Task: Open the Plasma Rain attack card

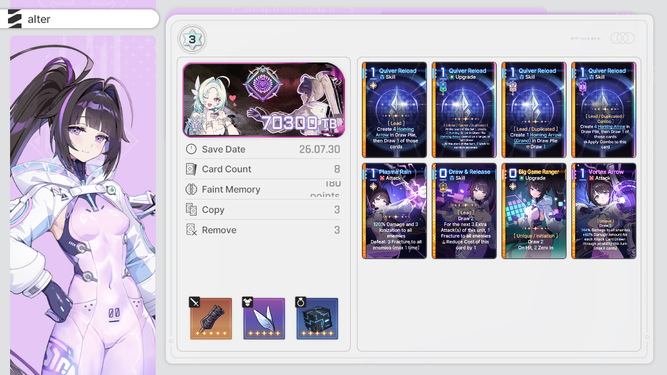Action: [394, 211]
